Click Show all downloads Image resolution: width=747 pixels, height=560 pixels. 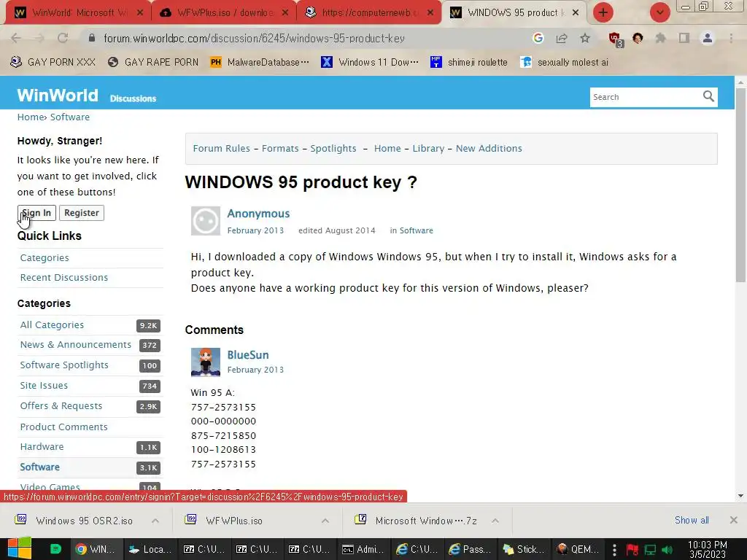point(692,520)
